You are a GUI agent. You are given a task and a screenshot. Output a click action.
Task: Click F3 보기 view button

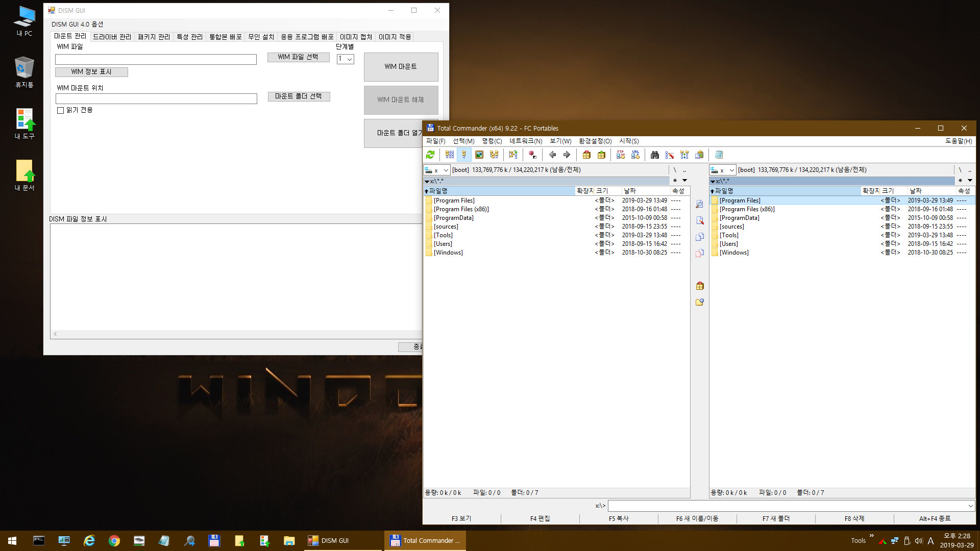tap(461, 518)
